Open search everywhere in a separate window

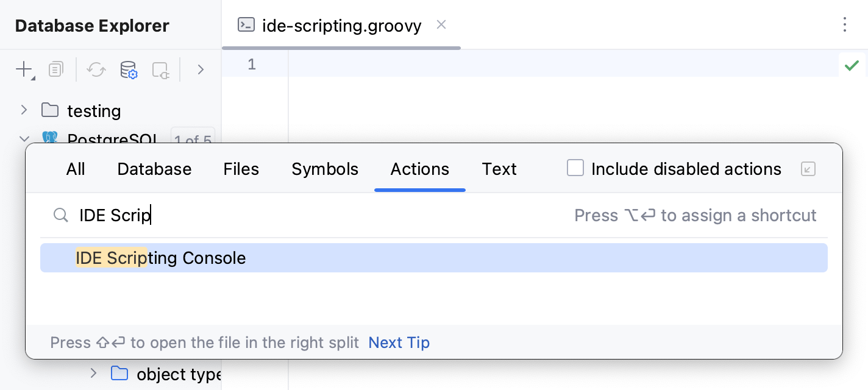pyautogui.click(x=808, y=169)
